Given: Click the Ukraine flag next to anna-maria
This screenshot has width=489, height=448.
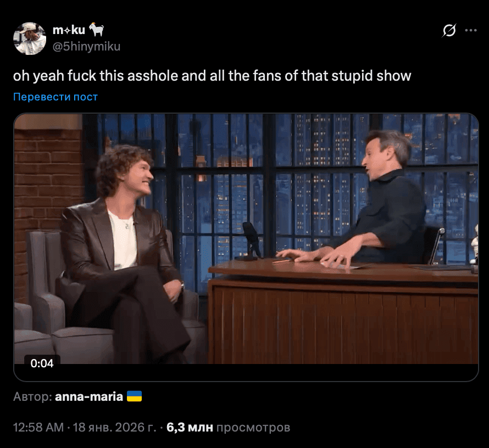Looking at the screenshot, I should (135, 396).
